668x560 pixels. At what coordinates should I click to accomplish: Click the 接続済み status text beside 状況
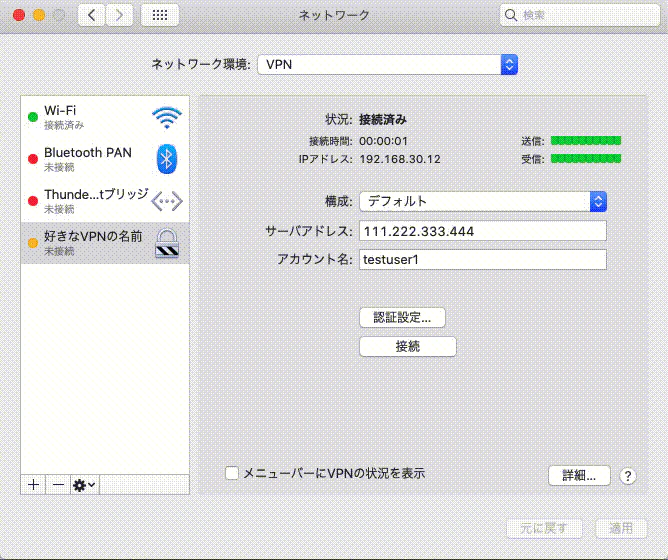(x=383, y=119)
